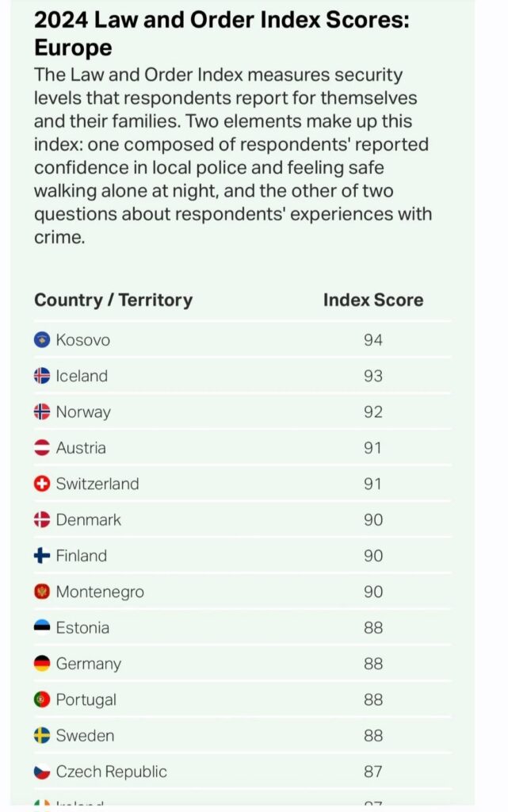508x812 pixels.
Task: Click the Denmark flag icon
Action: coord(42,520)
